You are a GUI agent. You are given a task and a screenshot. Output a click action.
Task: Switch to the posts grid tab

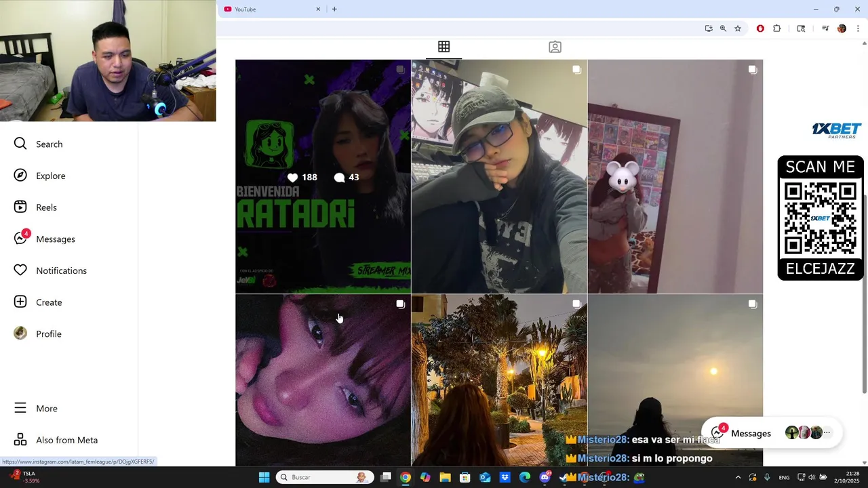click(x=443, y=47)
